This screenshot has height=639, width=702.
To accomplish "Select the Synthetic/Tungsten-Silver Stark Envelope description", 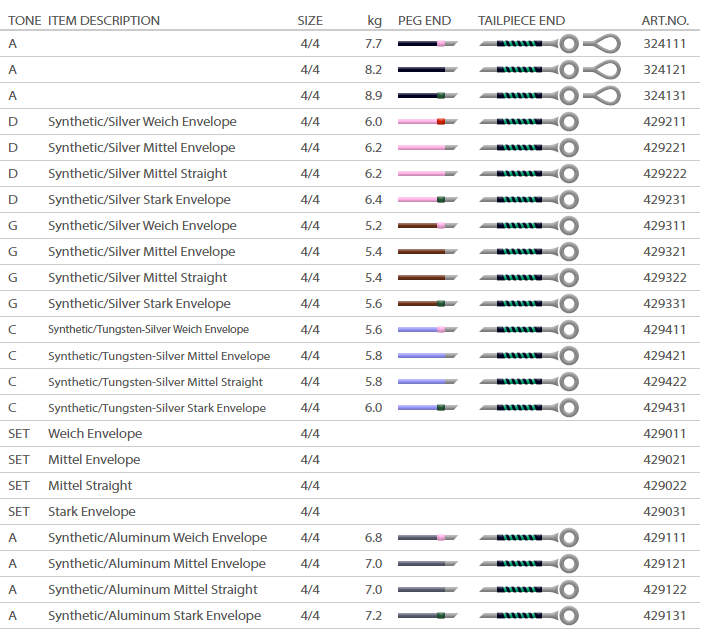I will click(x=157, y=408).
